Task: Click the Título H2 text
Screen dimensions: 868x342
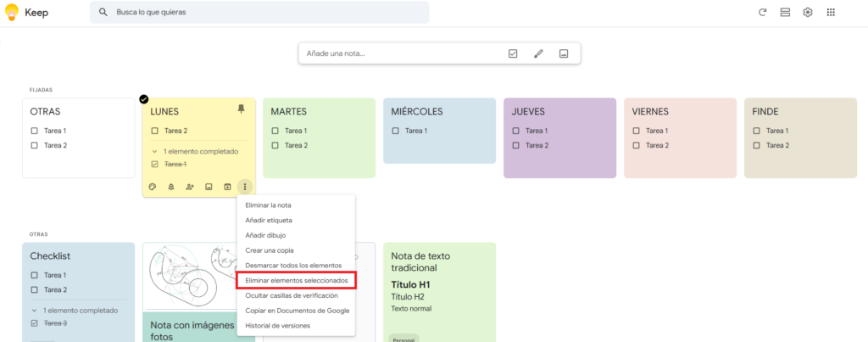Action: click(x=408, y=296)
